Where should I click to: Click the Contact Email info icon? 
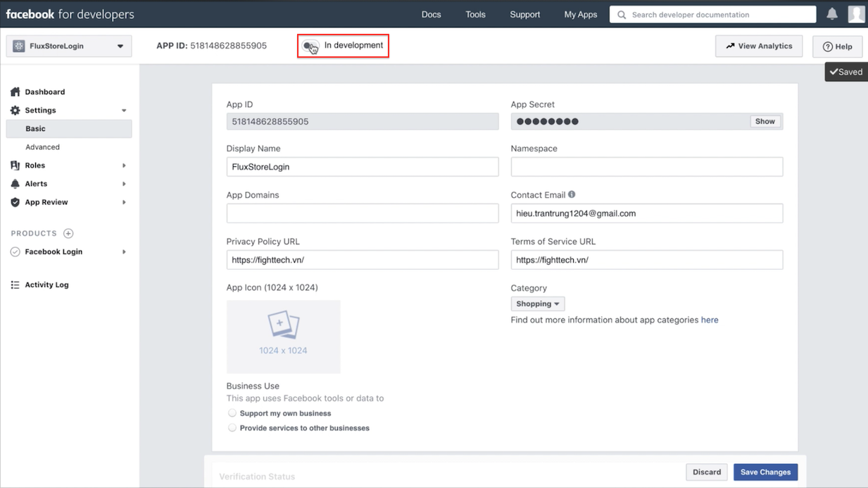(x=572, y=194)
